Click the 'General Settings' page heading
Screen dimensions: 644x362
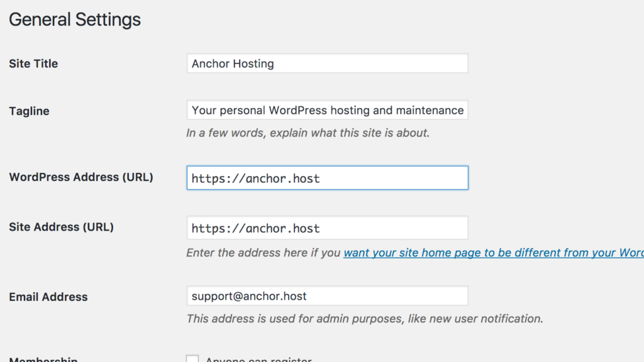click(75, 19)
